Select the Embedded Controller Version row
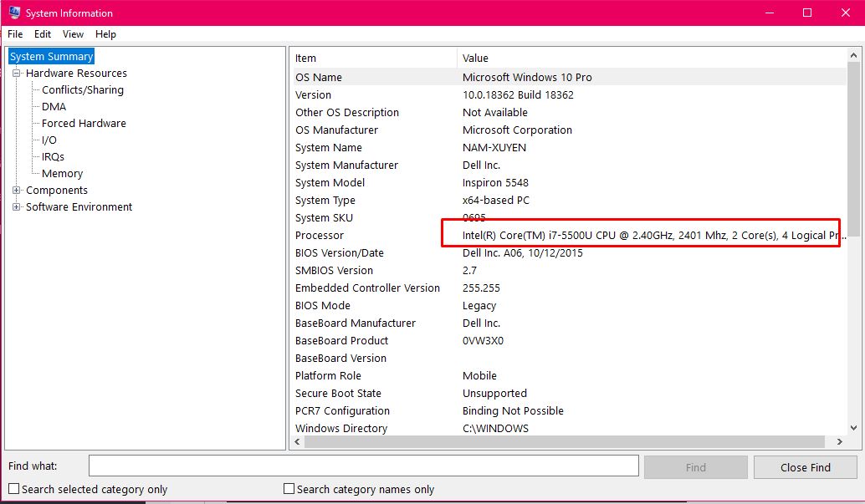 [568, 288]
